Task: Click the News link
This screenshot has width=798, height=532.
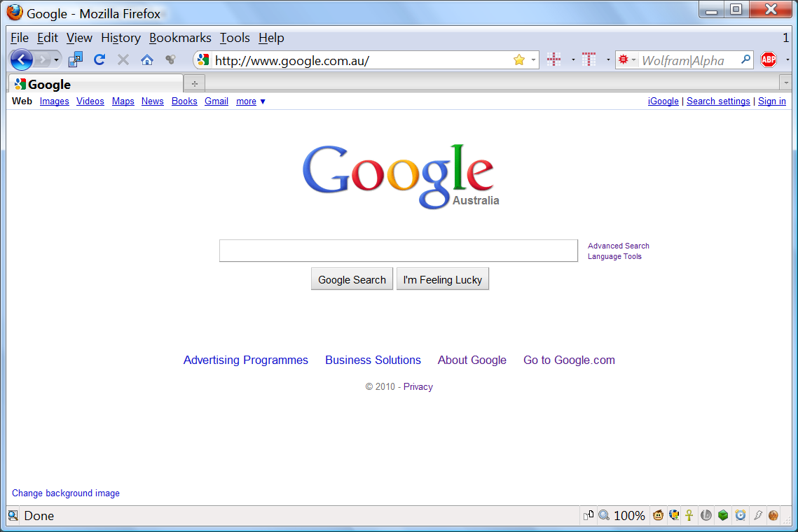Action: click(153, 101)
